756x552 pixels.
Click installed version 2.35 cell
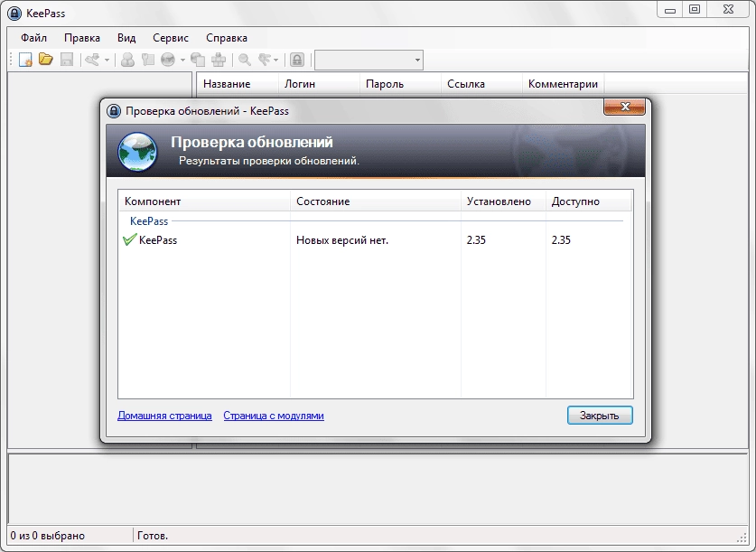[x=476, y=240]
